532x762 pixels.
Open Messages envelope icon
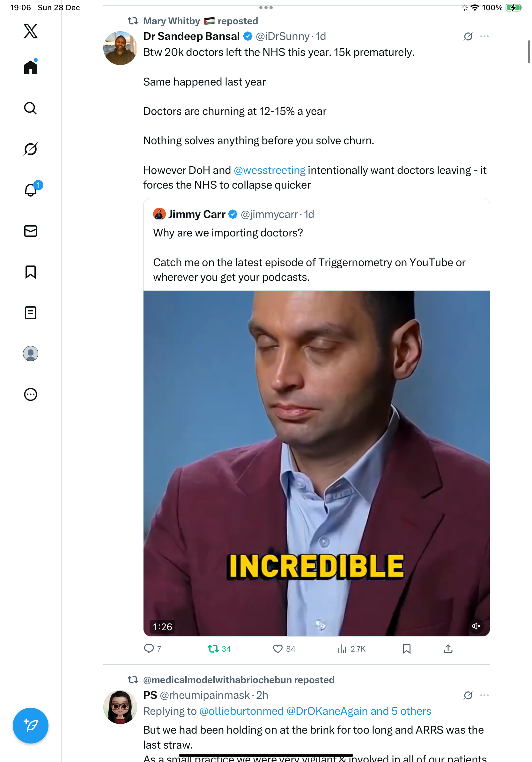(31, 231)
